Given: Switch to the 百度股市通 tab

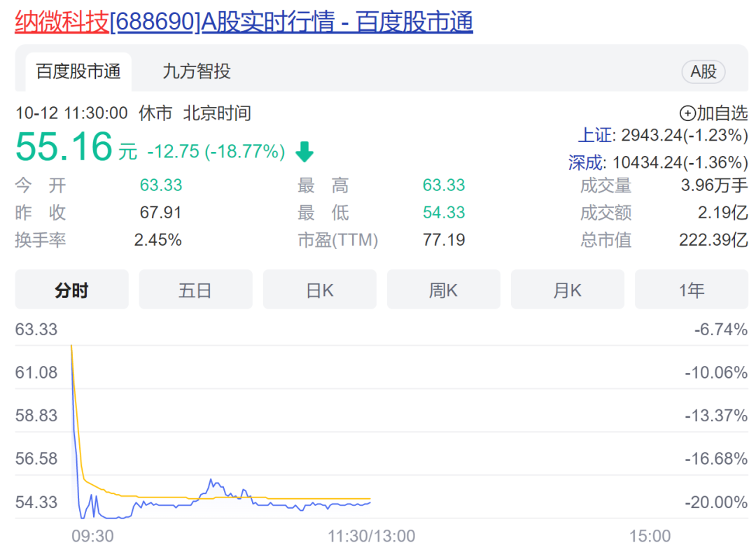Looking at the screenshot, I should pos(78,71).
